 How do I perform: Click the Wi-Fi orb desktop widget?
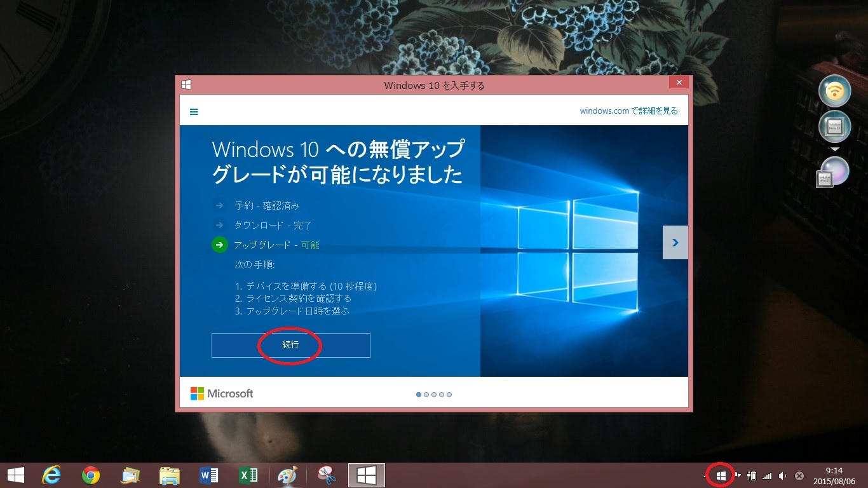coord(834,91)
